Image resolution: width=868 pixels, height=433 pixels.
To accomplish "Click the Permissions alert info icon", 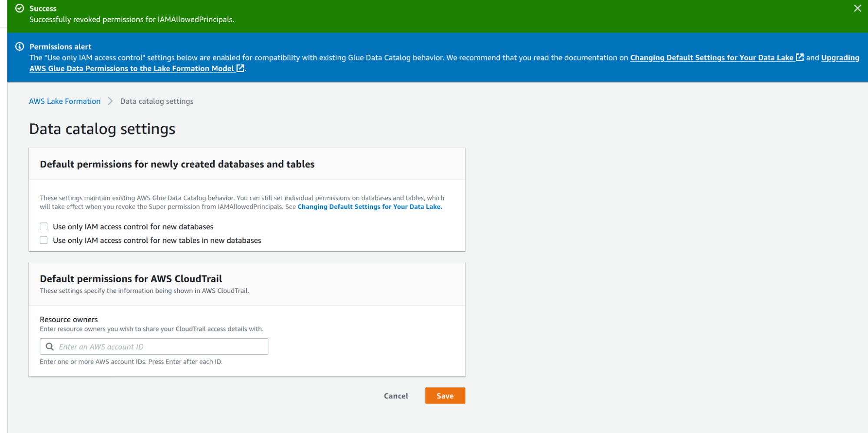I will [20, 46].
